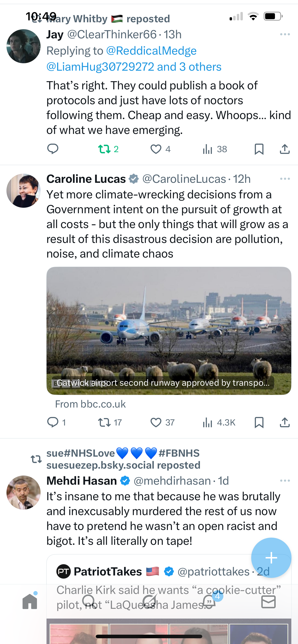Open the Gatwick airport BBC article card
298x644 pixels.
click(x=169, y=330)
